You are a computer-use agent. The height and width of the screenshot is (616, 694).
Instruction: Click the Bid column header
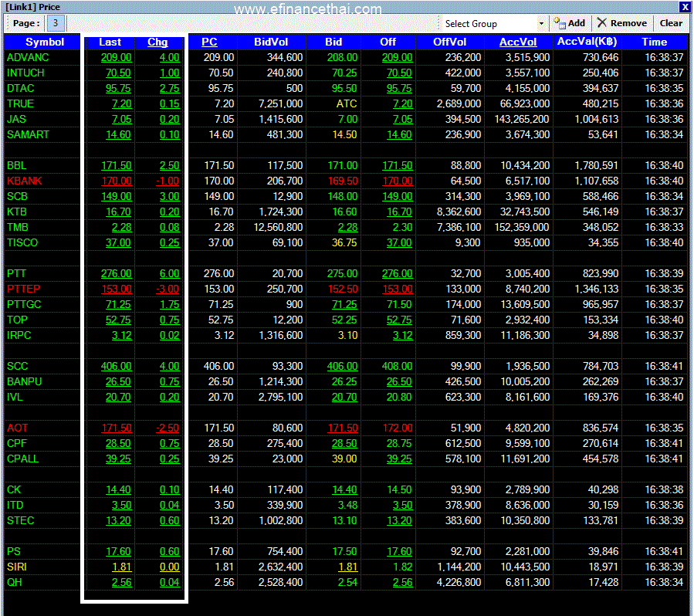tap(333, 42)
